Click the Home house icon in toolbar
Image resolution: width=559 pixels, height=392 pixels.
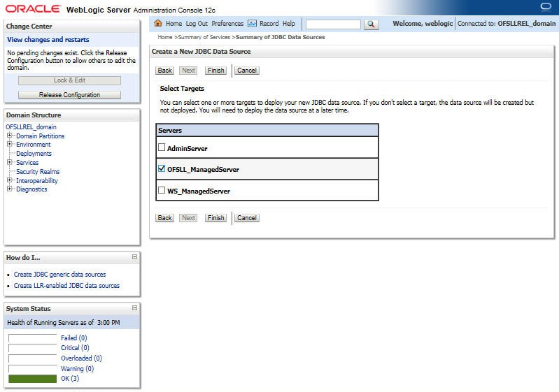[158, 24]
